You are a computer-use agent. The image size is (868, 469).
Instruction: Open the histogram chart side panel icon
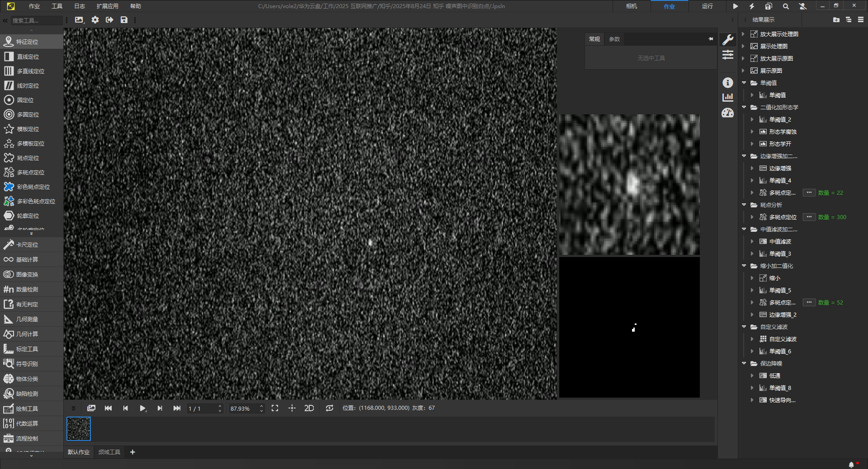point(727,97)
